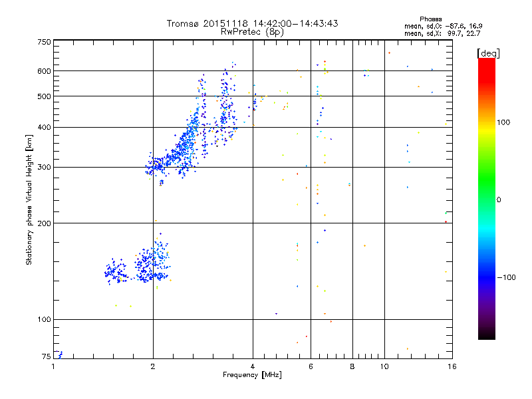Click y-axis tick label '400'
Image resolution: width=532 pixels, height=399 pixels.
tap(45, 127)
